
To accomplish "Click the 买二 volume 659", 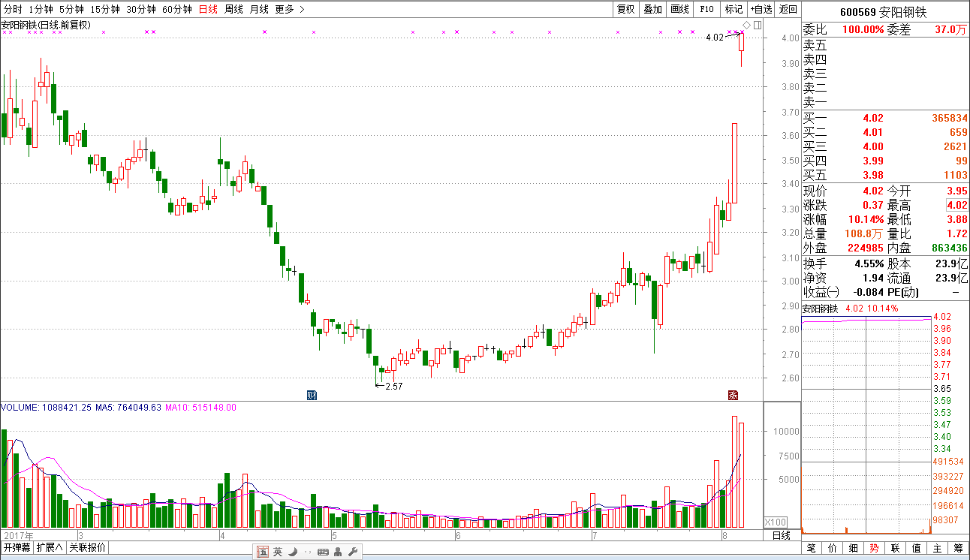I will click(x=958, y=132).
